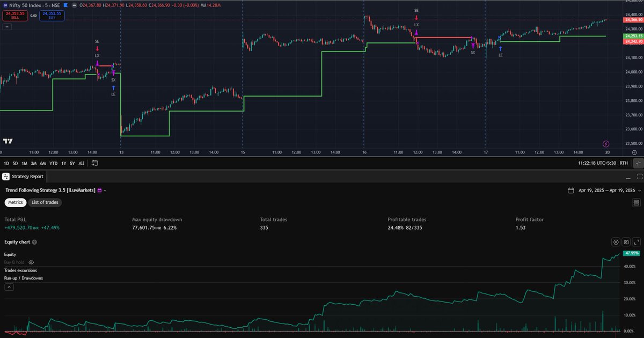Switch to the Metrics tab

click(16, 202)
